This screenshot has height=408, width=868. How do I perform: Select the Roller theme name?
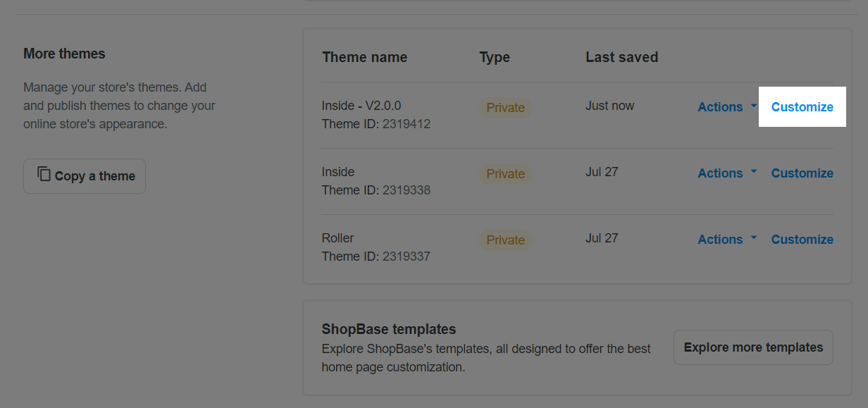tap(338, 238)
